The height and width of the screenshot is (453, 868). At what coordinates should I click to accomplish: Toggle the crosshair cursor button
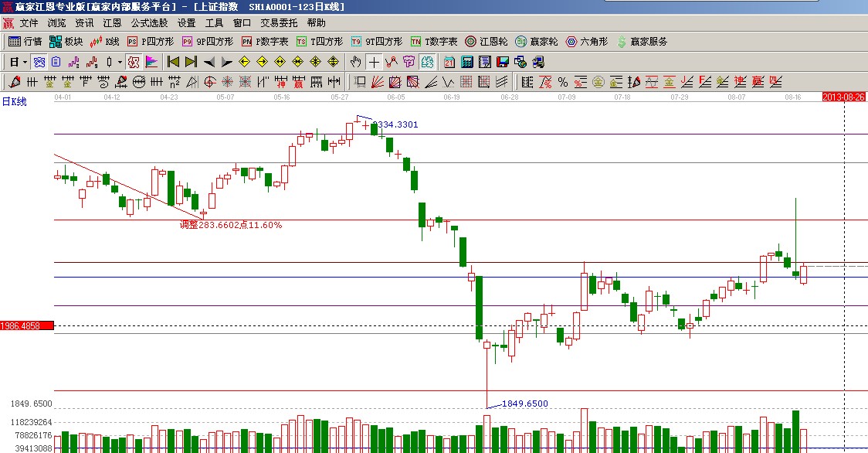click(x=374, y=62)
